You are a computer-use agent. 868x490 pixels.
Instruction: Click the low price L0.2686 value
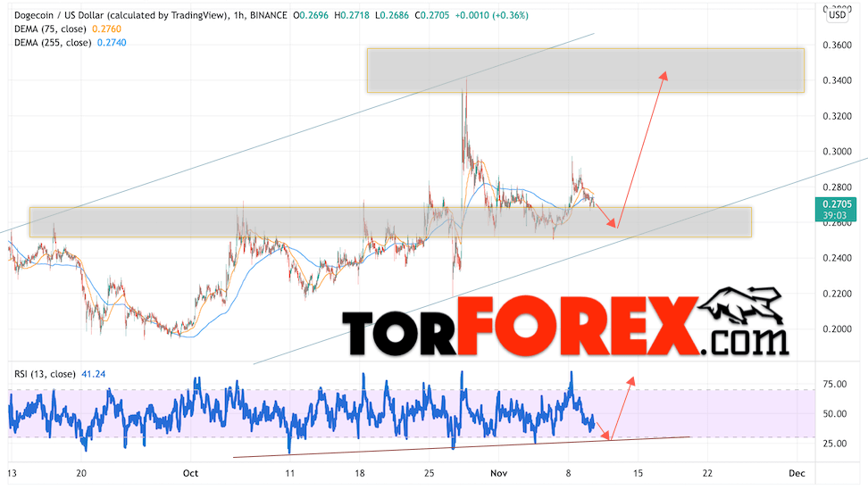(x=392, y=15)
